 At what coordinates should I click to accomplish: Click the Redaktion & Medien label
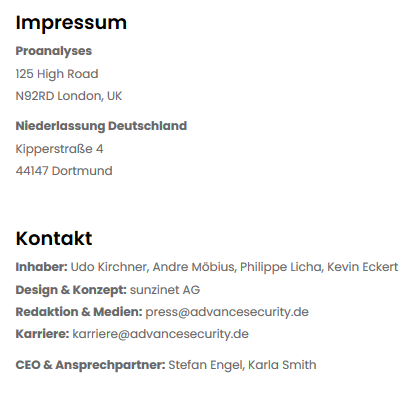click(x=79, y=312)
